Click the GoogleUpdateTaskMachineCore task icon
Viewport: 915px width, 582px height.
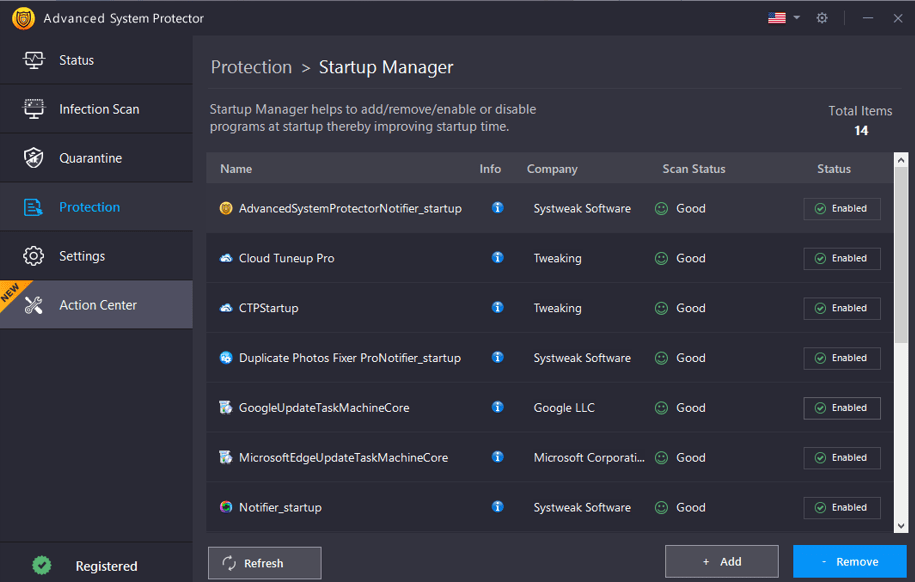tap(226, 407)
